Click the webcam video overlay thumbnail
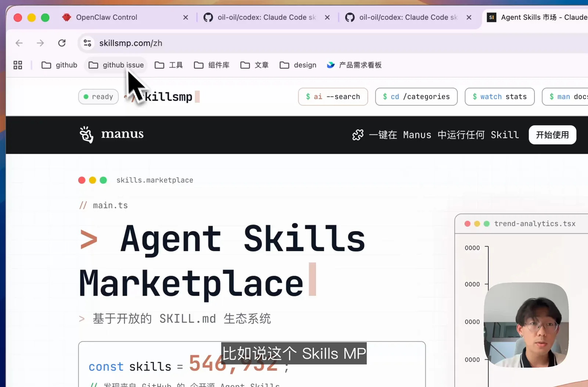The width and height of the screenshot is (588, 387). tap(526, 325)
